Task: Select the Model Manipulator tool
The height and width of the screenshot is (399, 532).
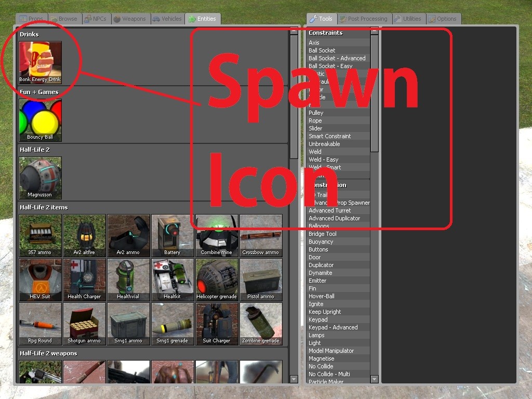Action: 331,351
